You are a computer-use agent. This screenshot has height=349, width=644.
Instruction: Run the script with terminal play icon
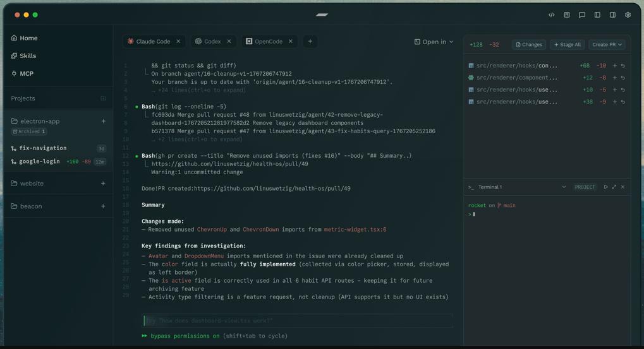(x=605, y=187)
